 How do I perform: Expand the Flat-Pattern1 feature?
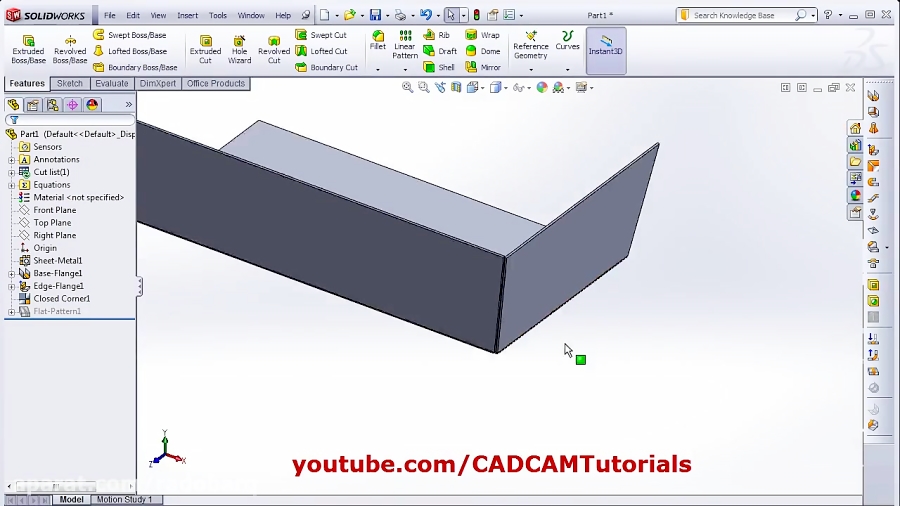(x=11, y=312)
